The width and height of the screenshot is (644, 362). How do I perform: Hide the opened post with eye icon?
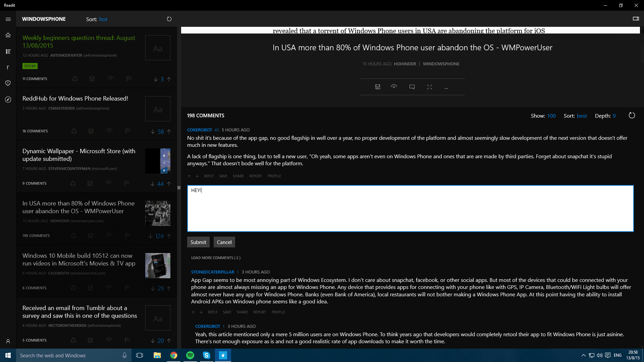[x=394, y=86]
